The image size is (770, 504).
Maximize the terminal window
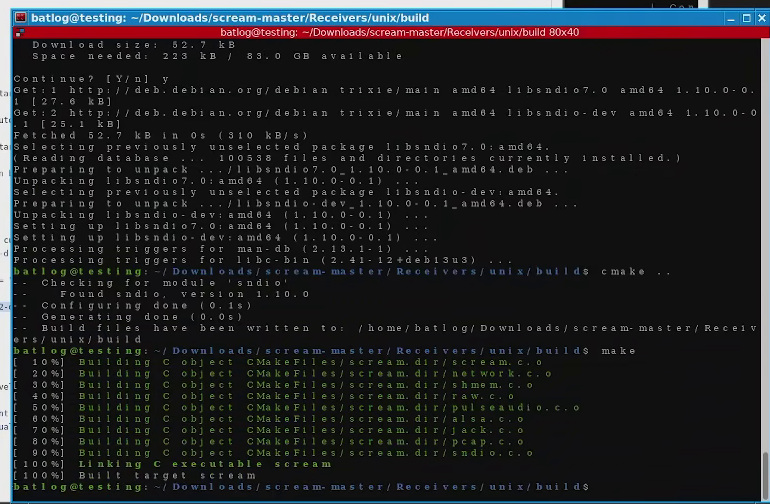pos(746,18)
